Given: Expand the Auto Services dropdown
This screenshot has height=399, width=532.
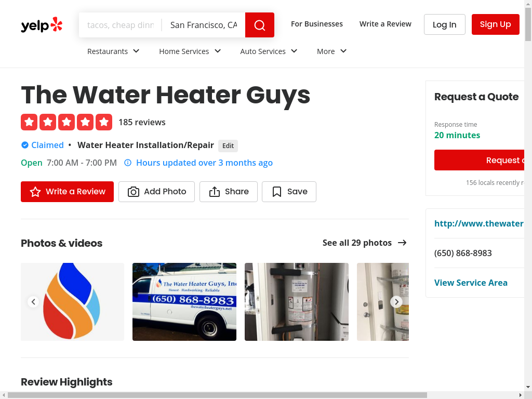Looking at the screenshot, I should click(269, 51).
